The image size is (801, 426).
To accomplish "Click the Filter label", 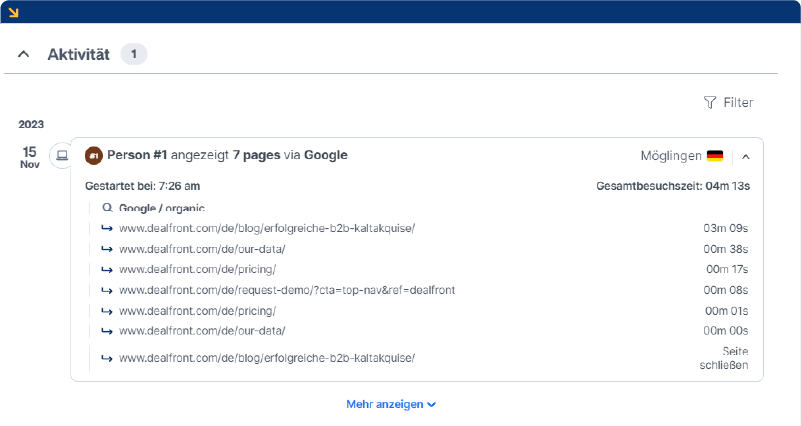I will click(738, 103).
